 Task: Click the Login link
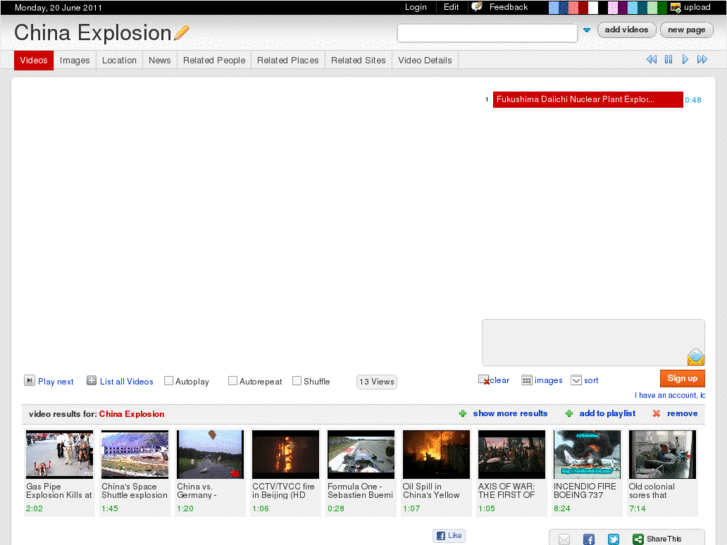point(415,7)
